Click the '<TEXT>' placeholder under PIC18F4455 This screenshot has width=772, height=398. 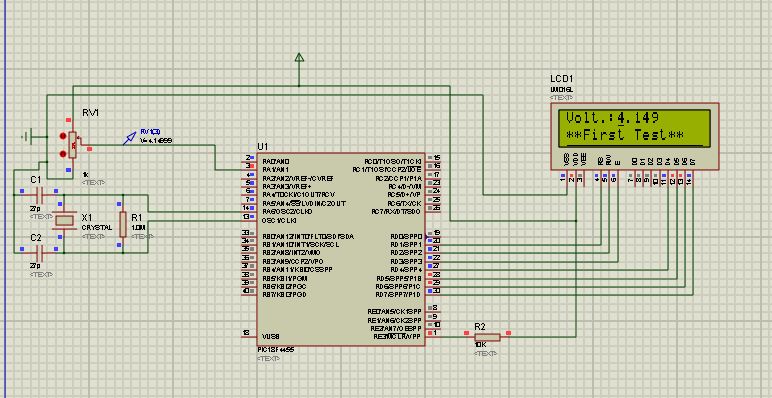[x=268, y=359]
